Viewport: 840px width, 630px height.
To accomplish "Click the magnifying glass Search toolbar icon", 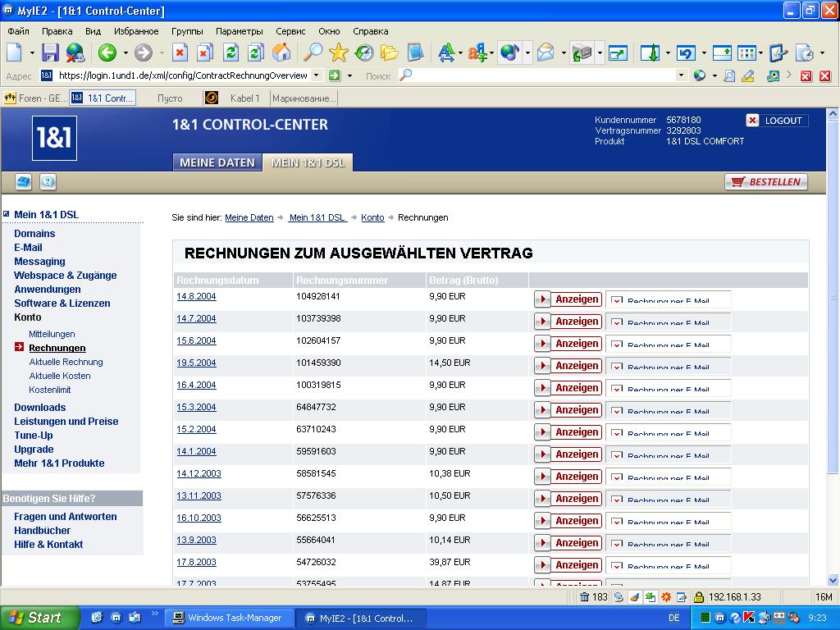I will click(x=313, y=52).
